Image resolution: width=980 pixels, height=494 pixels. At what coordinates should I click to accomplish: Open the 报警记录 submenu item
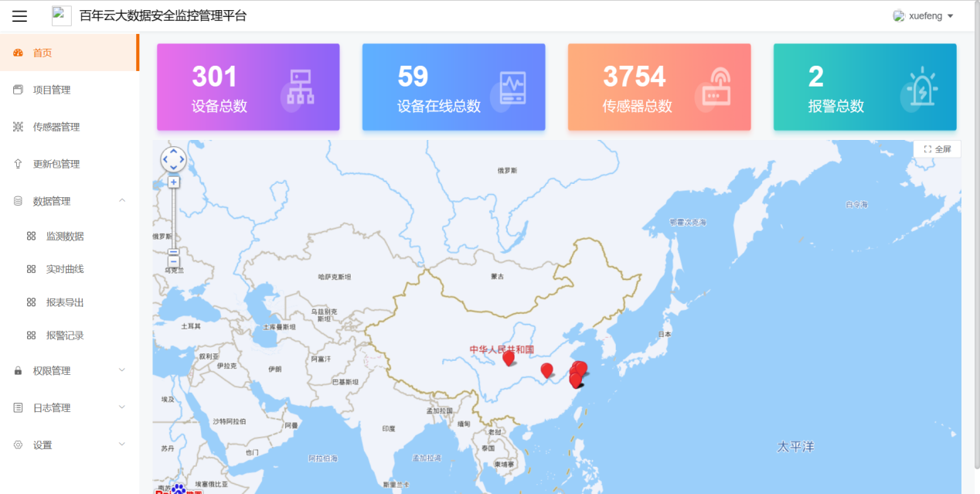click(69, 336)
